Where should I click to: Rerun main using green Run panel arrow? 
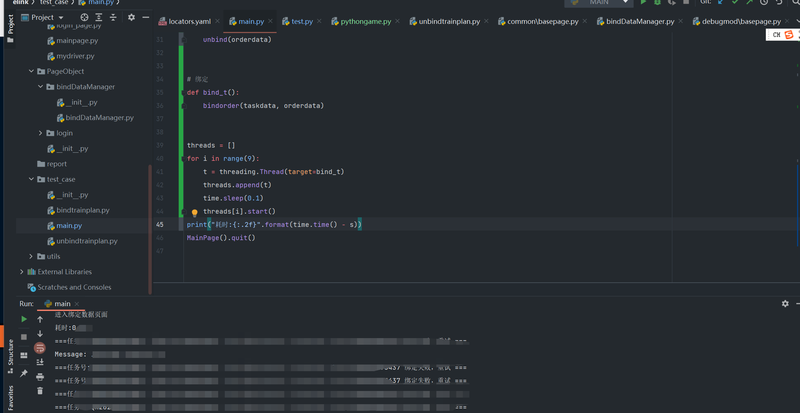pos(24,319)
